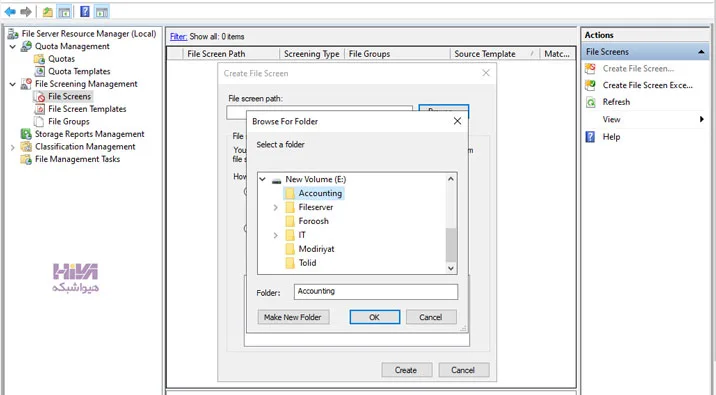Expand the Classification Management node

(x=13, y=147)
